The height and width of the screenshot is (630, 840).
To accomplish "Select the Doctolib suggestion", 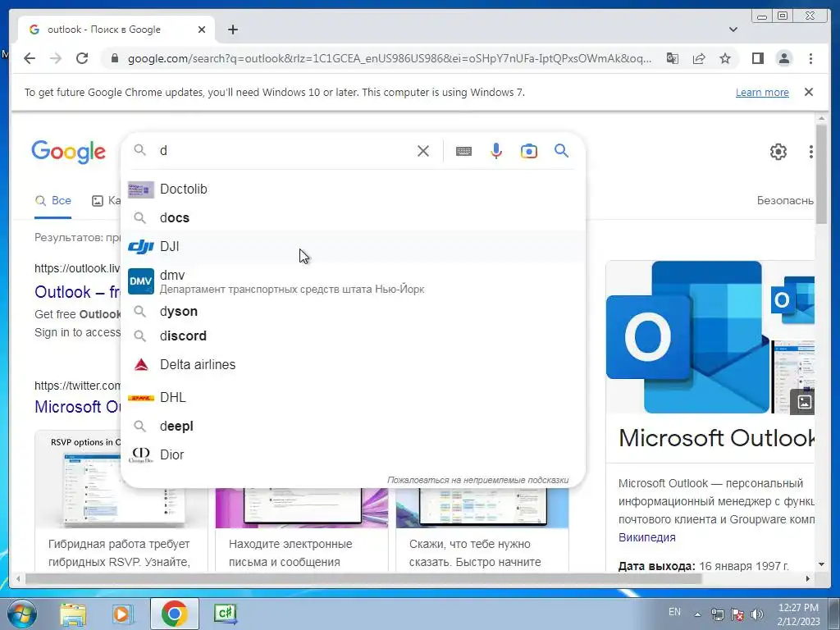I will 353,189.
